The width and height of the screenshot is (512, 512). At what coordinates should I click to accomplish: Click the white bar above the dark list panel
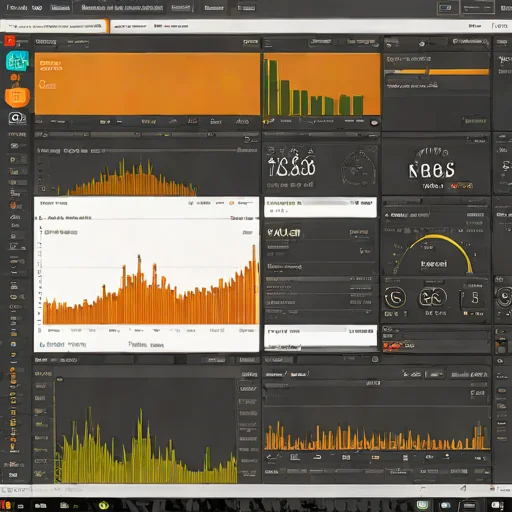pos(320,207)
